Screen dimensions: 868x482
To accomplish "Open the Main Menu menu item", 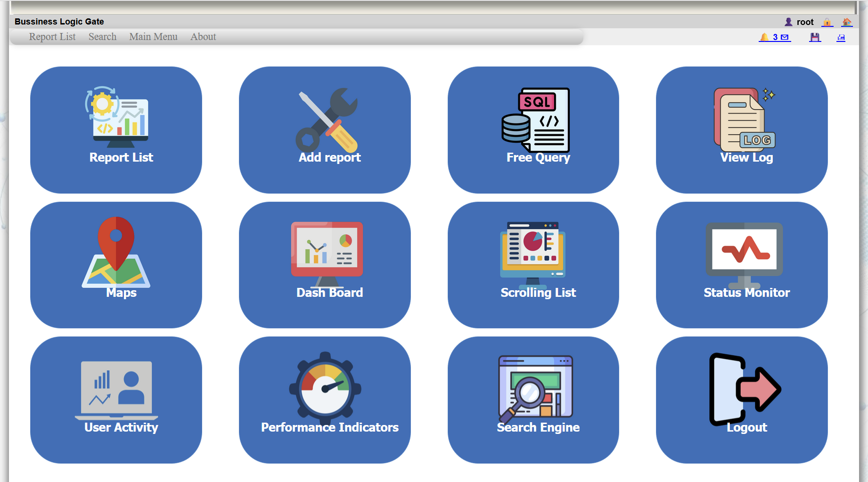I will click(x=153, y=37).
